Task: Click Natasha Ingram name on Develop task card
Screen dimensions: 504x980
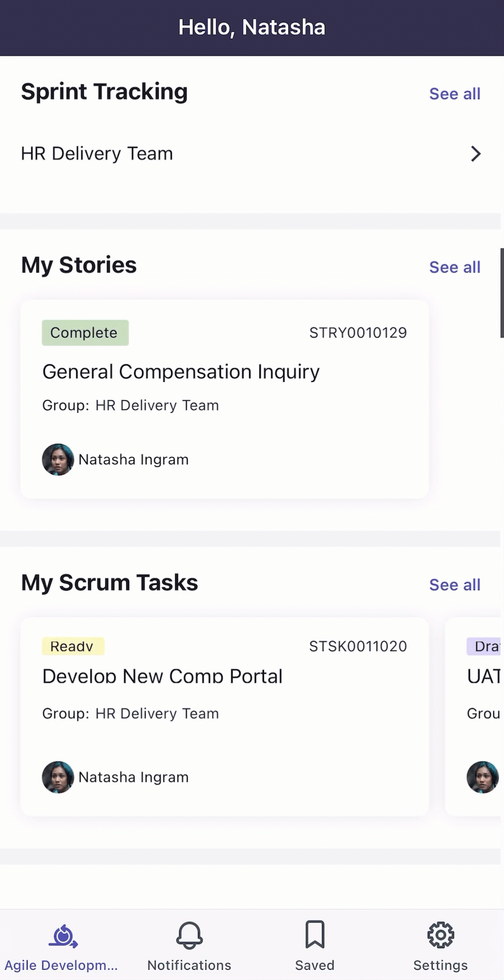Action: 134,777
